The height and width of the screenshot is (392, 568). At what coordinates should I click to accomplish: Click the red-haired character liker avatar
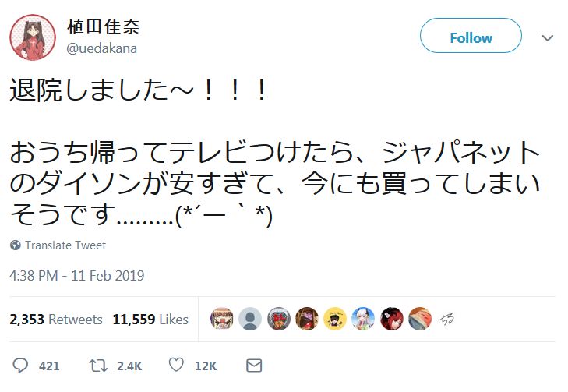coord(391,319)
